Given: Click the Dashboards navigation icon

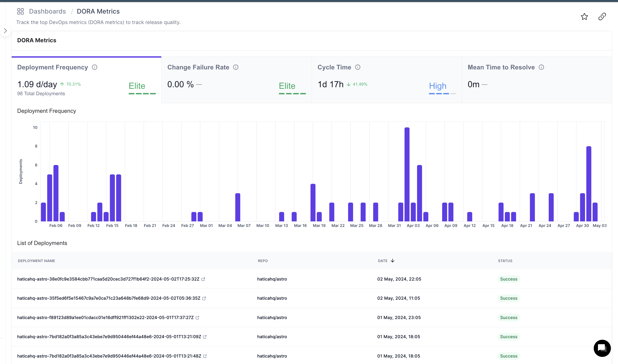Looking at the screenshot, I should pos(20,11).
